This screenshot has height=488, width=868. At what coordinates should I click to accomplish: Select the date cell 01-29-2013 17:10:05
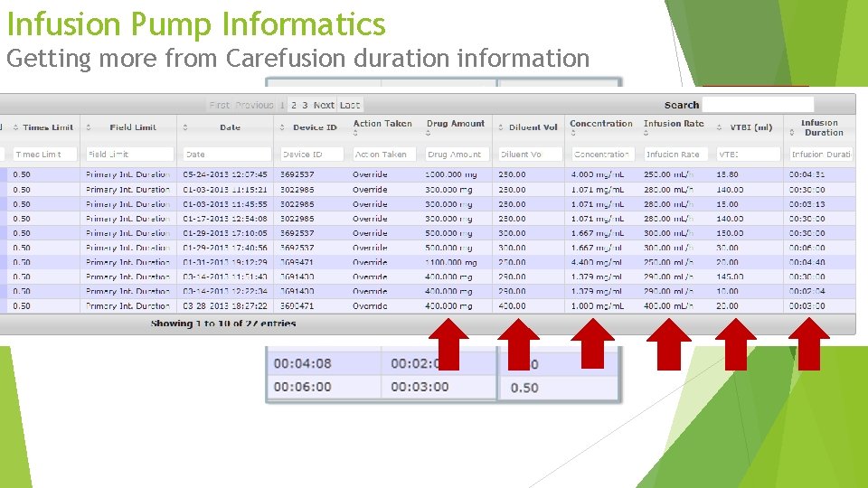(225, 233)
